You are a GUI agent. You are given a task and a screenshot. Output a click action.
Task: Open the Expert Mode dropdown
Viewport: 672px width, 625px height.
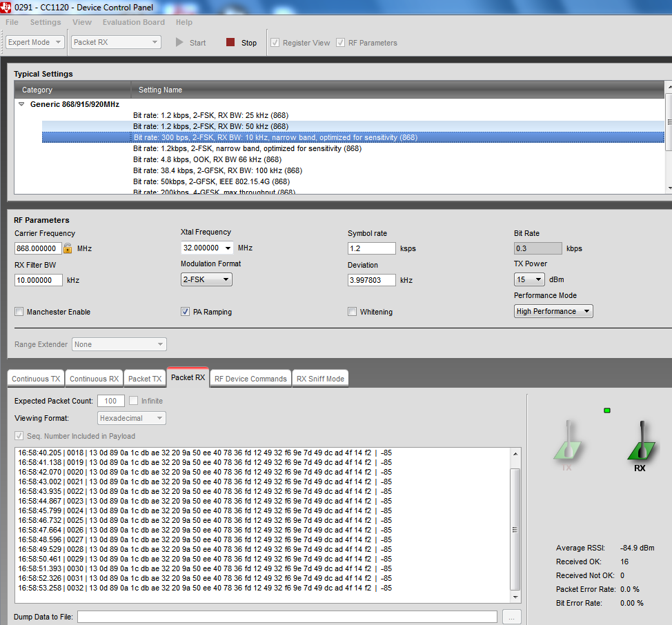(35, 42)
